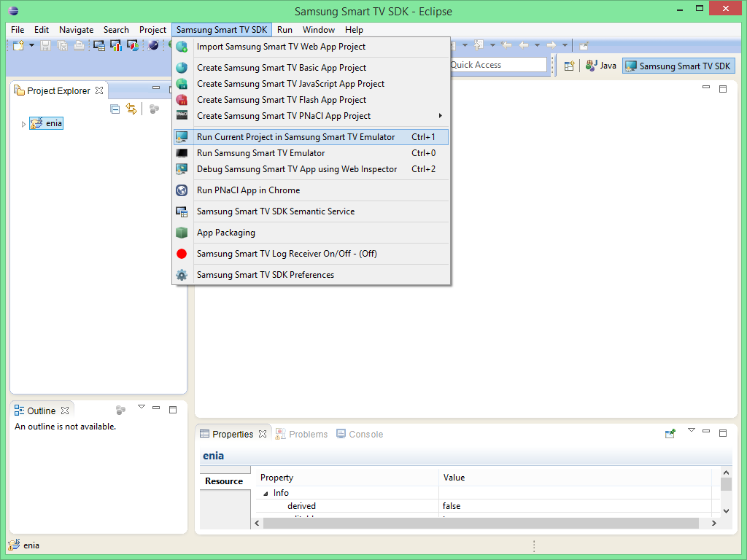Switch to the Problems tab
Viewport: 747px width, 560px height.
pyautogui.click(x=302, y=434)
